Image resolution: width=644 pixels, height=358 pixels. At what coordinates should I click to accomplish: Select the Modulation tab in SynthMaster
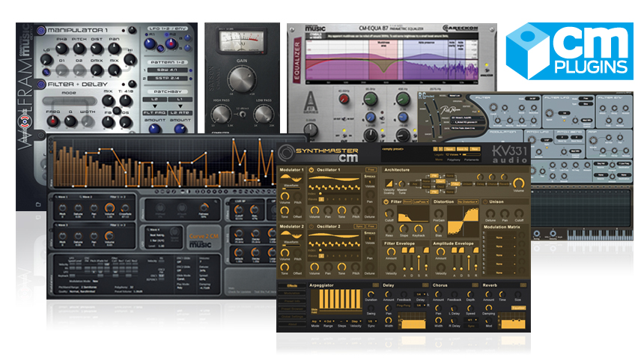coord(292,293)
